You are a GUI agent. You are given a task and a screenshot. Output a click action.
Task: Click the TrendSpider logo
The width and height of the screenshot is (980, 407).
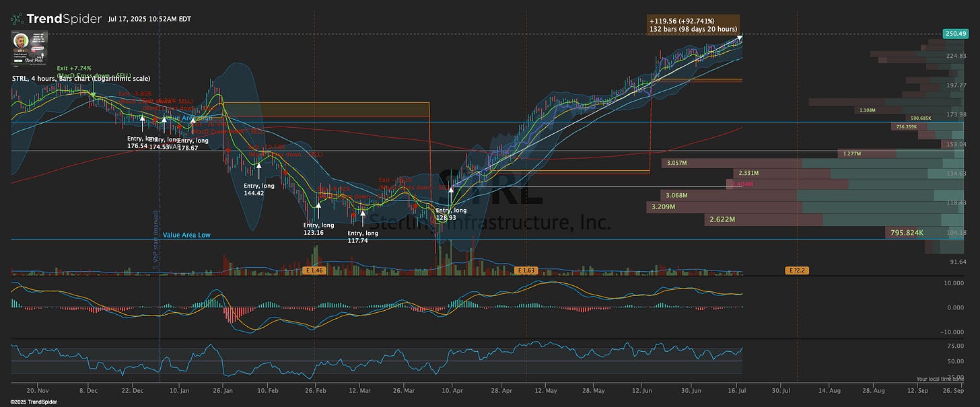pos(56,18)
